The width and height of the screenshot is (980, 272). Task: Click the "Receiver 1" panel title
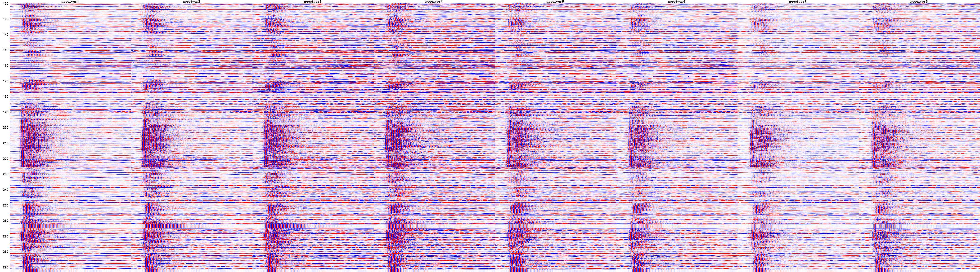[x=70, y=1]
